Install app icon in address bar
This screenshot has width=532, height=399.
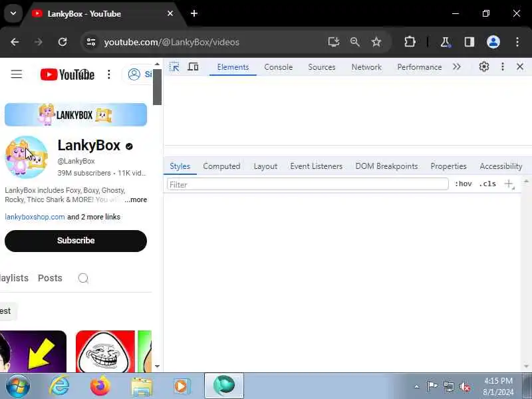(334, 42)
